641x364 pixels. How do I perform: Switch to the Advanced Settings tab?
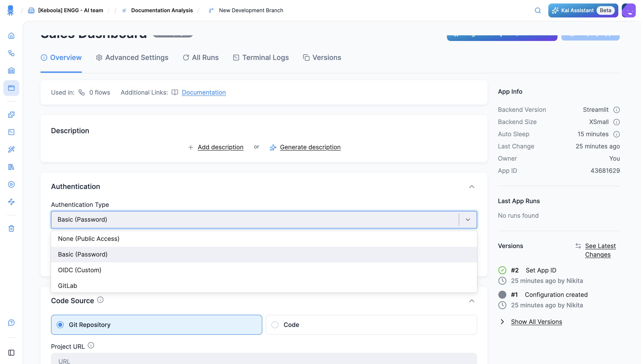(x=132, y=58)
